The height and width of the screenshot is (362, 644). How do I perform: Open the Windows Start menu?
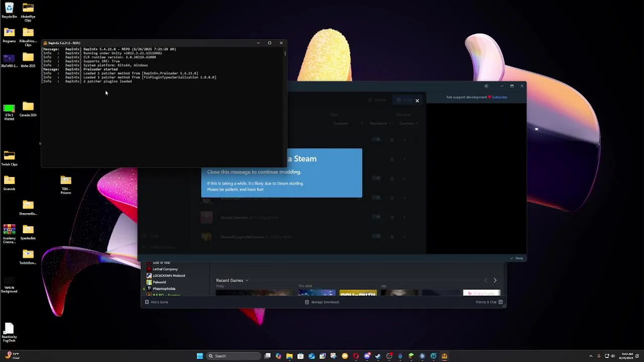[200, 356]
